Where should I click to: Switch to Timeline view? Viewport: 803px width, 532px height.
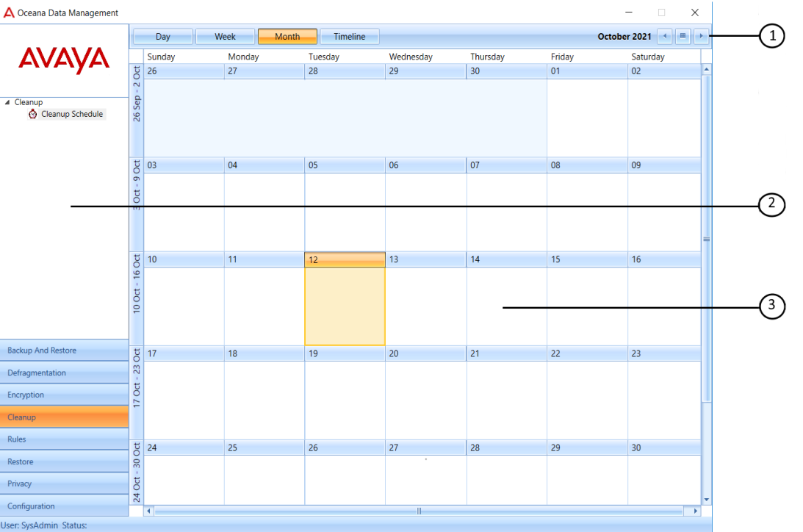tap(349, 36)
